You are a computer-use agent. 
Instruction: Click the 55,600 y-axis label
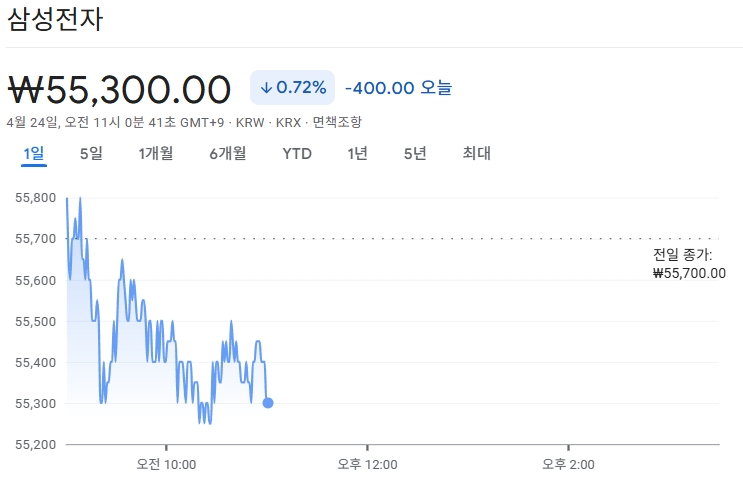(36, 280)
